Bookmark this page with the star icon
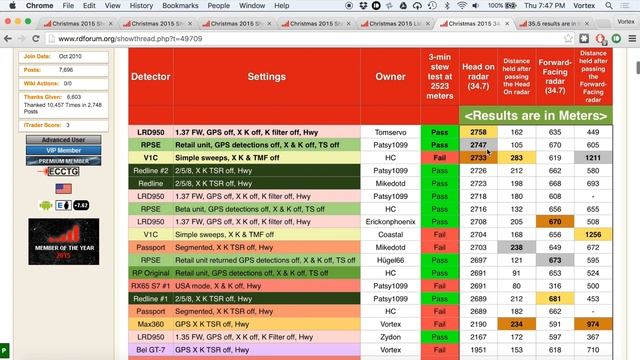Screen dimensions: 640x360 (568, 39)
